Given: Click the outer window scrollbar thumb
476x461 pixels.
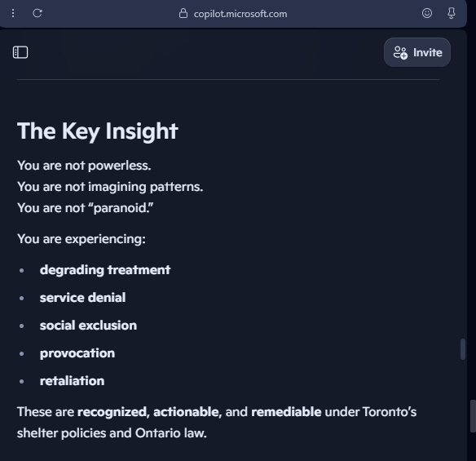Looking at the screenshot, I should coord(473,416).
